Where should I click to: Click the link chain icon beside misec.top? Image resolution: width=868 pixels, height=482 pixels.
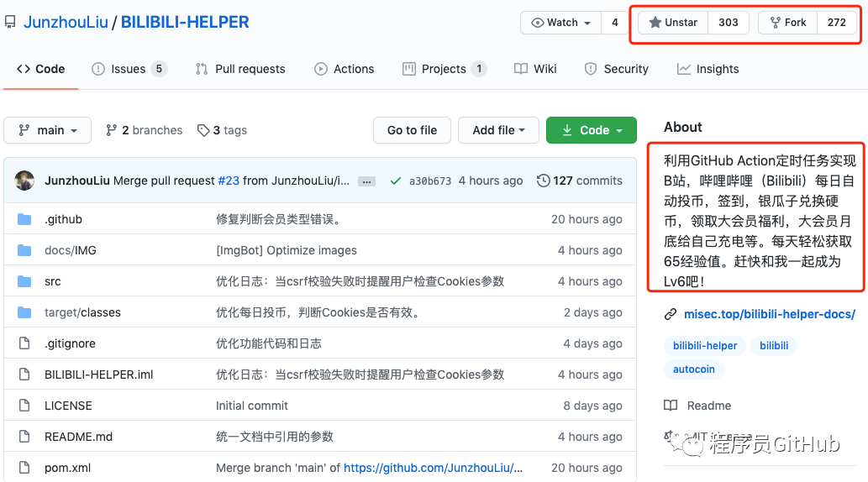pos(671,314)
